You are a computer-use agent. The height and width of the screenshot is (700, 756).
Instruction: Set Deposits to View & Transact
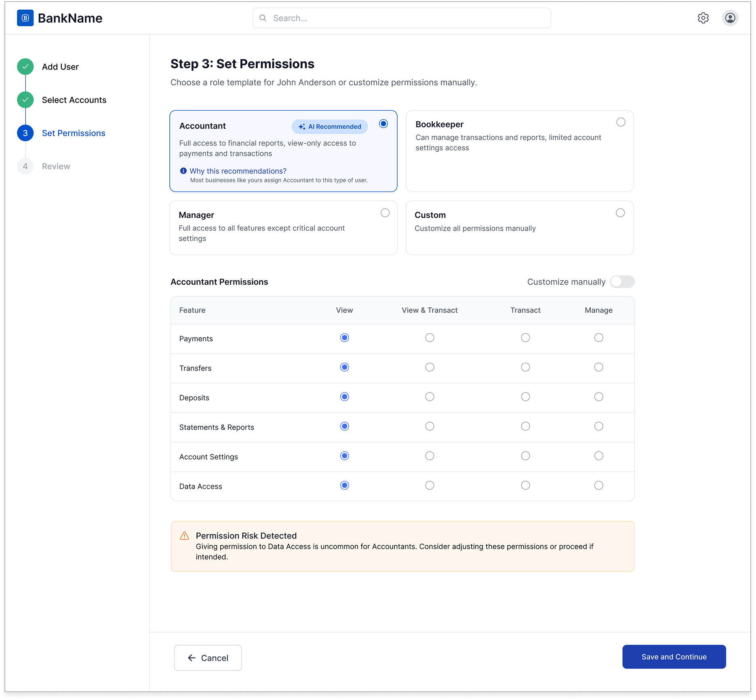[x=430, y=397]
